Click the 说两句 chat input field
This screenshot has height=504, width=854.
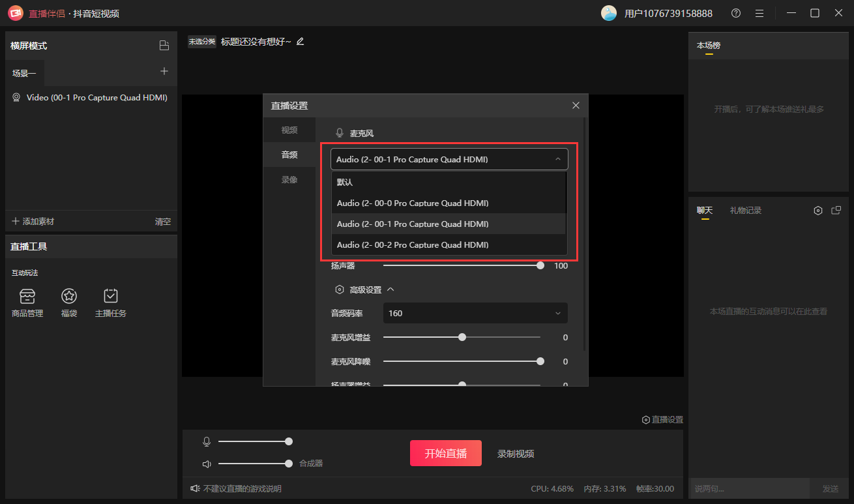coord(750,488)
